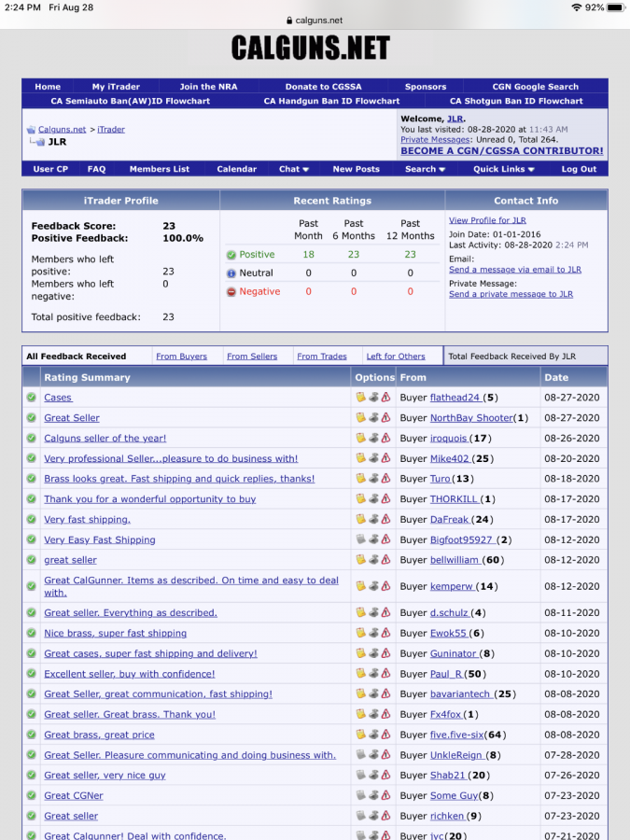630x840 pixels.
Task: Click yellow note icon in THORKILL row
Action: [360, 498]
